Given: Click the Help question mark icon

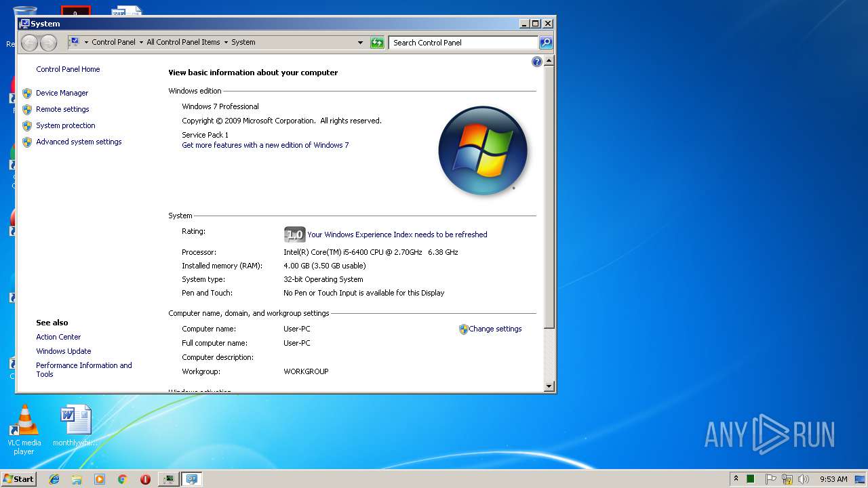Looking at the screenshot, I should (x=537, y=62).
